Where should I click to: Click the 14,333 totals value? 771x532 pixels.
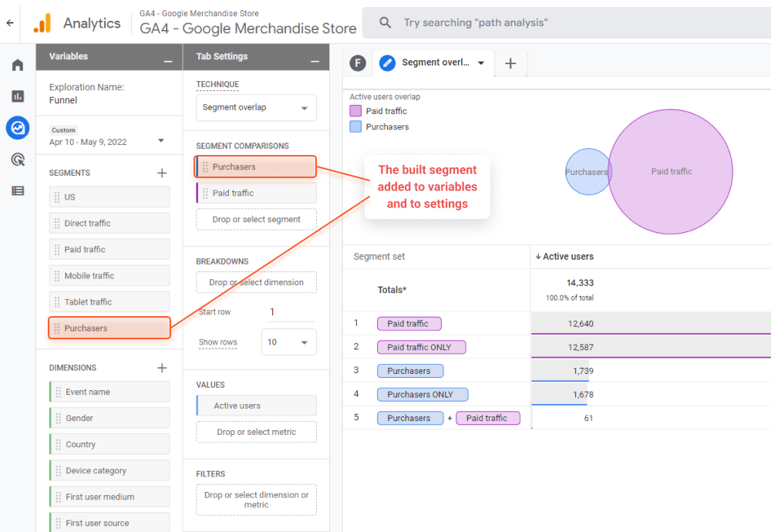(581, 283)
